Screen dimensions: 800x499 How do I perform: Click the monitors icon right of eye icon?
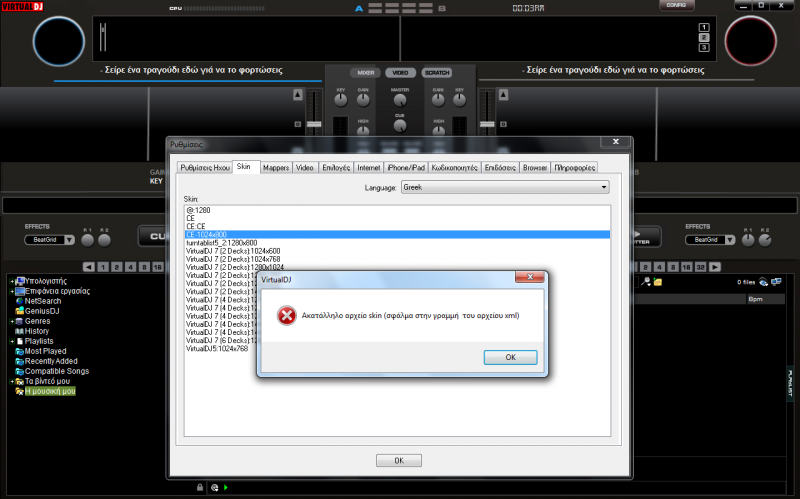click(777, 282)
